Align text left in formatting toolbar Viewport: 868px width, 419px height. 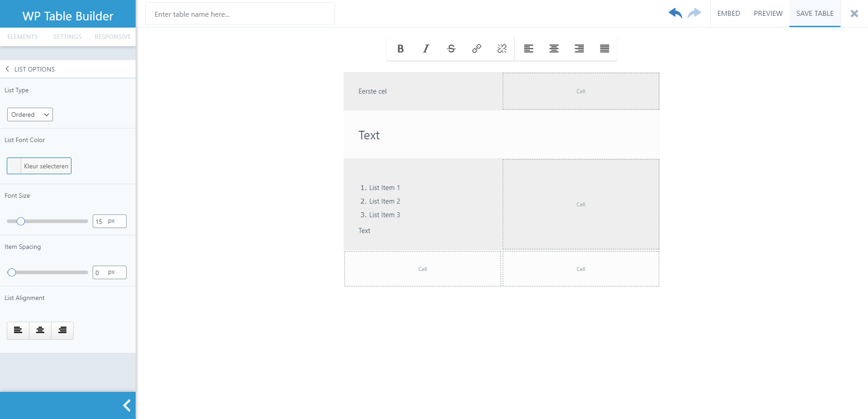click(x=528, y=48)
